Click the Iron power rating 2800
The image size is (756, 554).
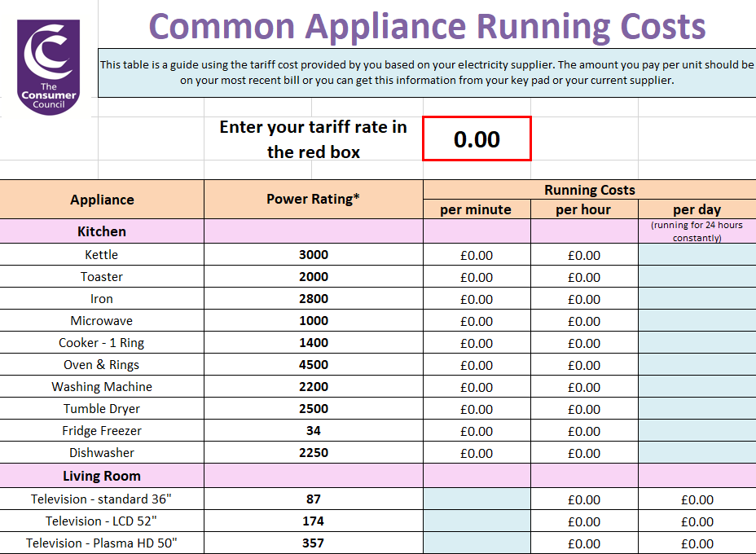314,299
